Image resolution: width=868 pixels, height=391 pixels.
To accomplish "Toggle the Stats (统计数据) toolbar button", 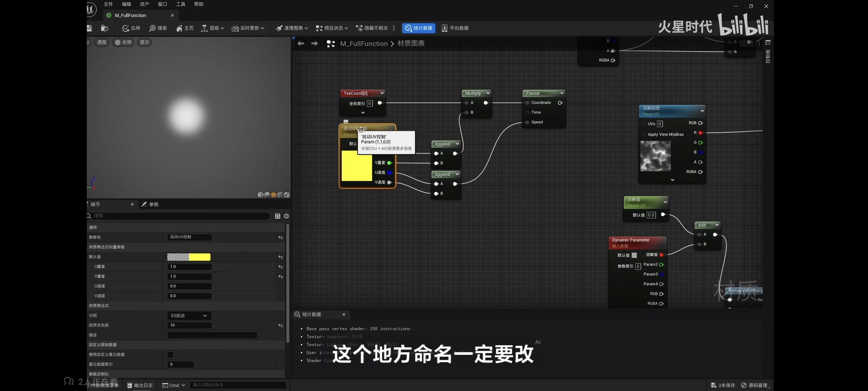I will [x=418, y=28].
